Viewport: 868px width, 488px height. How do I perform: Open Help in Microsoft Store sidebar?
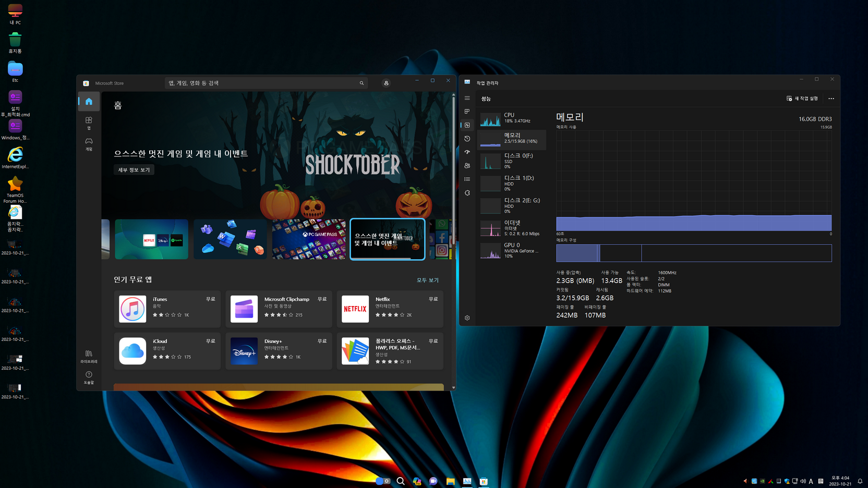(x=89, y=378)
